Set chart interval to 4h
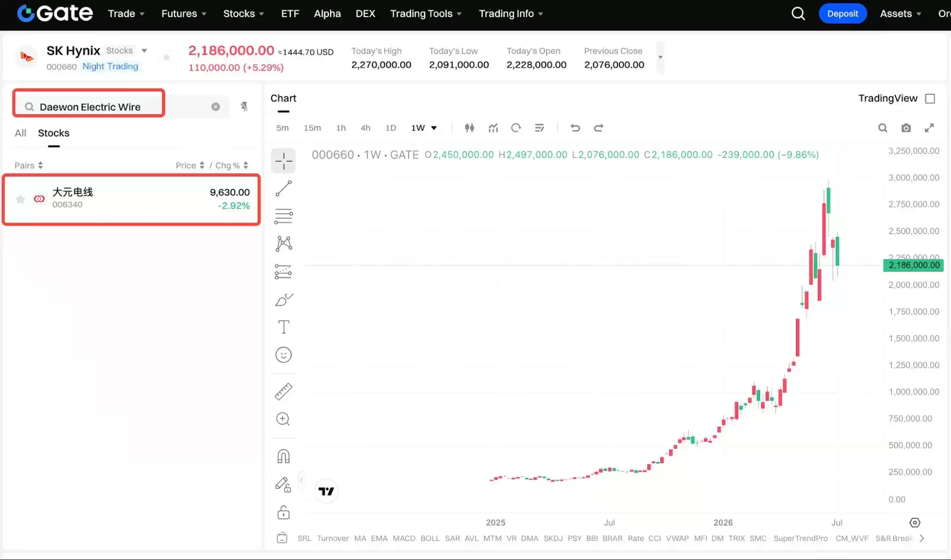The width and height of the screenshot is (951, 560). [365, 128]
